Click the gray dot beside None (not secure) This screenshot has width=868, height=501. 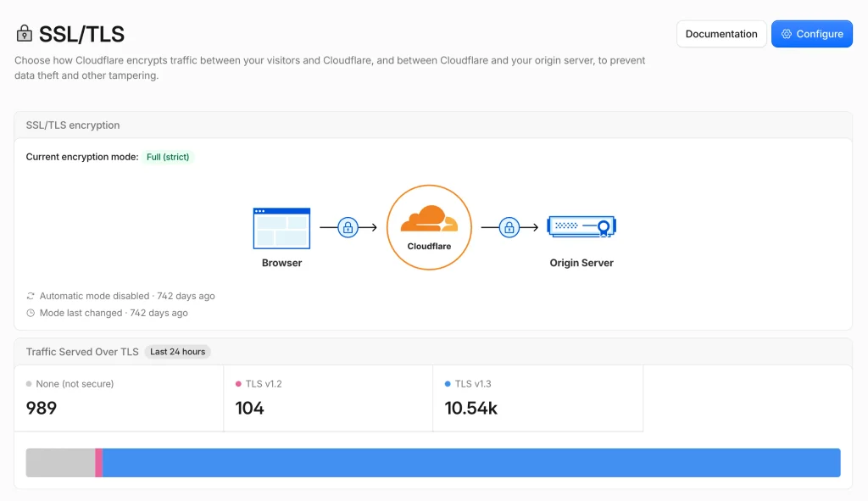click(29, 384)
